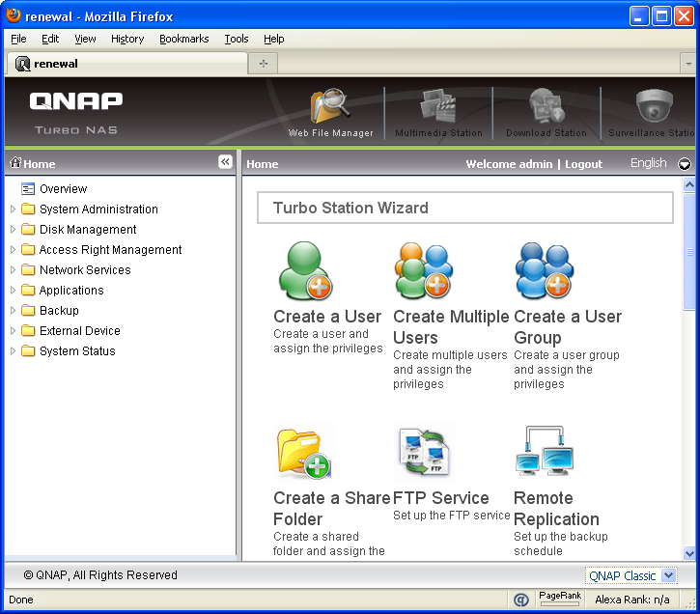Click the Create a Share Folder icon

click(303, 454)
